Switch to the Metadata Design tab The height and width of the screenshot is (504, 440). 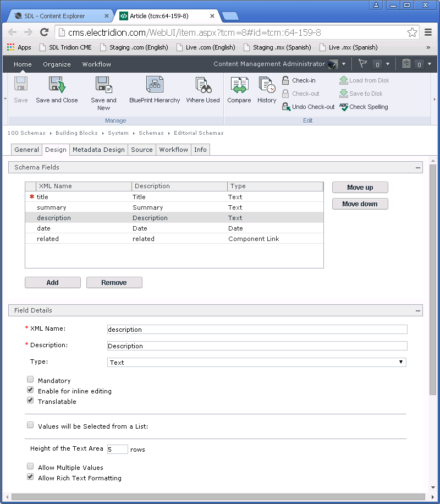98,150
